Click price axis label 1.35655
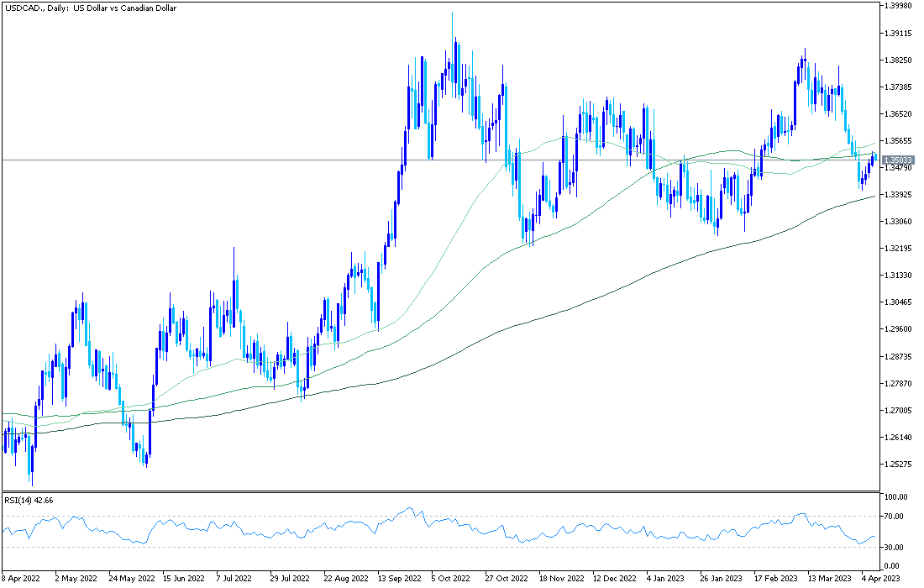 pos(899,141)
